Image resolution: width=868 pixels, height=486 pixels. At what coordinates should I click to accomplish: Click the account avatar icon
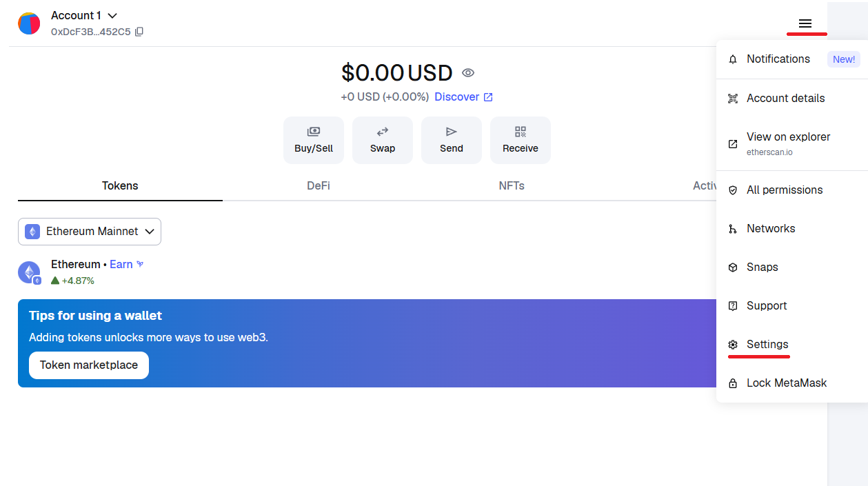[29, 23]
